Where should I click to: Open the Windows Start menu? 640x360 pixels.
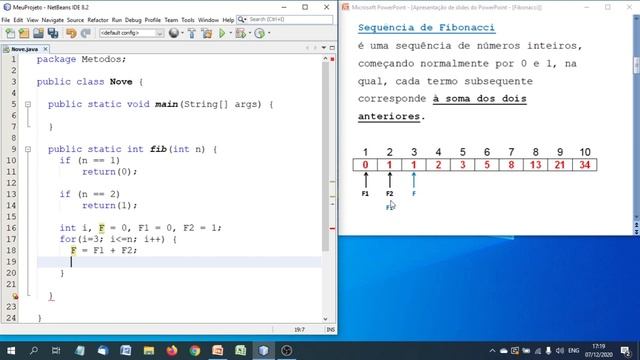tap(11, 351)
